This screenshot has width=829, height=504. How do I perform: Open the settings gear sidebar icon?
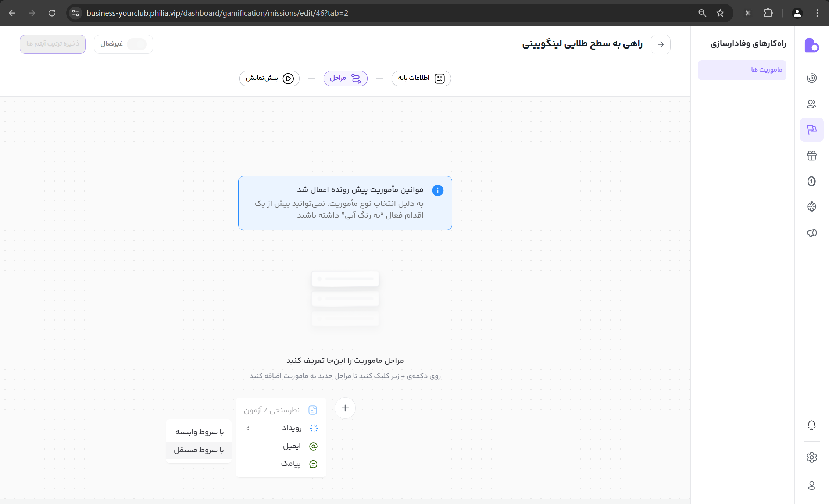pyautogui.click(x=811, y=457)
